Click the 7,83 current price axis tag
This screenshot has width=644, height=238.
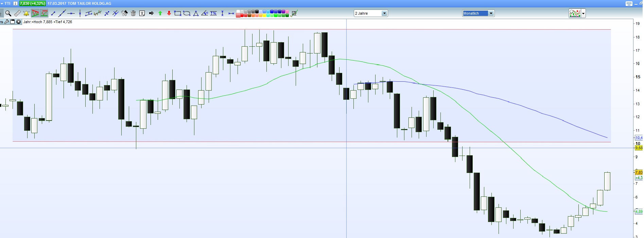(639, 173)
